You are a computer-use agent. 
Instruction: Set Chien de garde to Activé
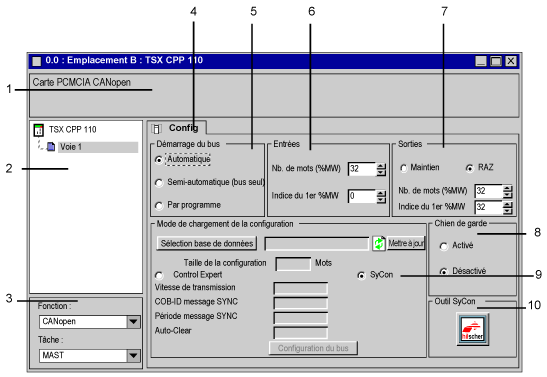(x=443, y=246)
